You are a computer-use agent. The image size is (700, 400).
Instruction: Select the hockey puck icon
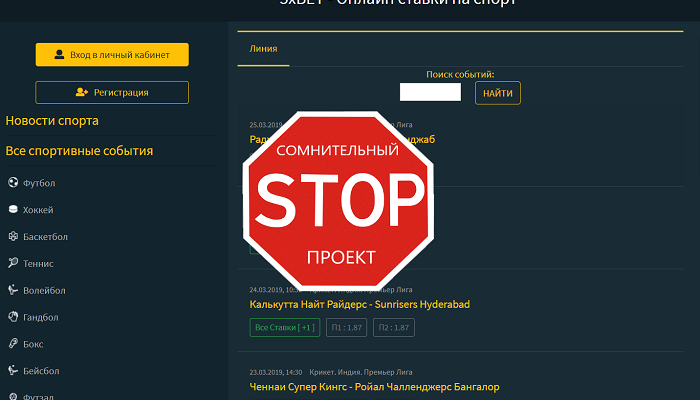point(13,209)
